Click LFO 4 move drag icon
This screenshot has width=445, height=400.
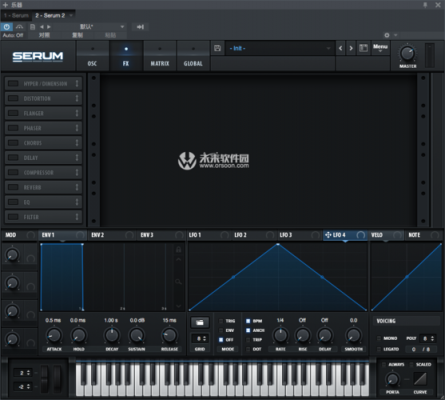click(328, 235)
